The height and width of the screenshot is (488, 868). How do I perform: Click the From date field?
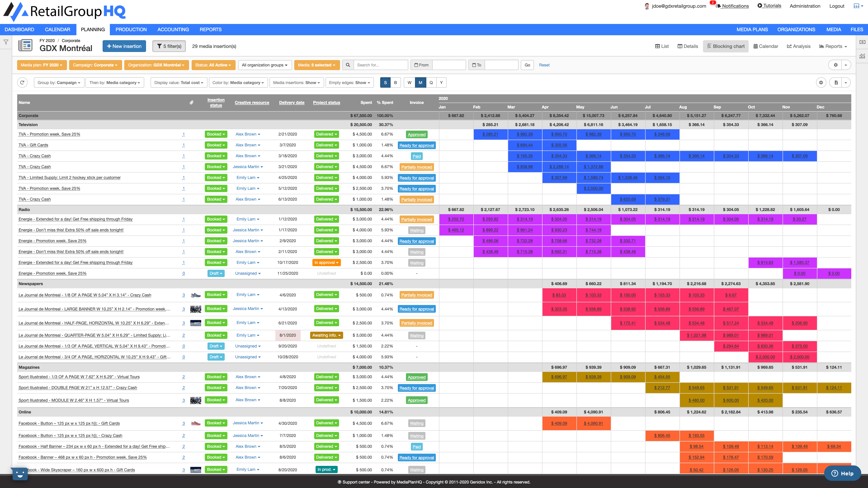449,65
